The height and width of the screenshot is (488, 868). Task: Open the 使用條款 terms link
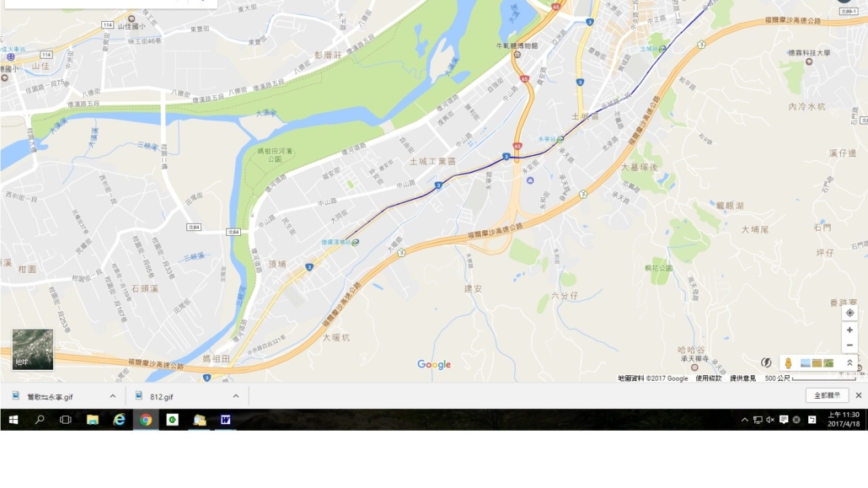click(x=709, y=378)
